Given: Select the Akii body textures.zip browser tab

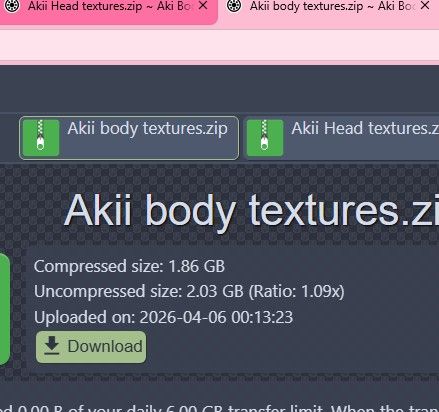Looking at the screenshot, I should (x=328, y=9).
